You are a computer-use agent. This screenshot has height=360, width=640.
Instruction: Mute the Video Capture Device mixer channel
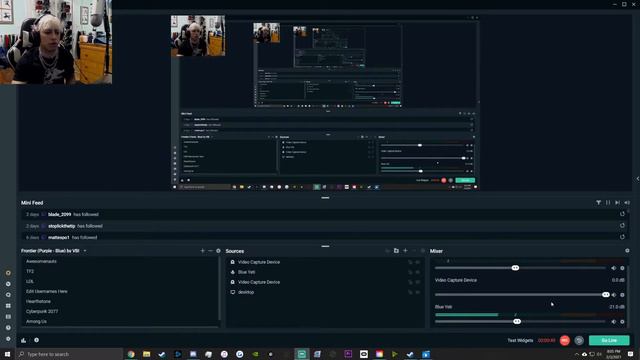(x=613, y=295)
